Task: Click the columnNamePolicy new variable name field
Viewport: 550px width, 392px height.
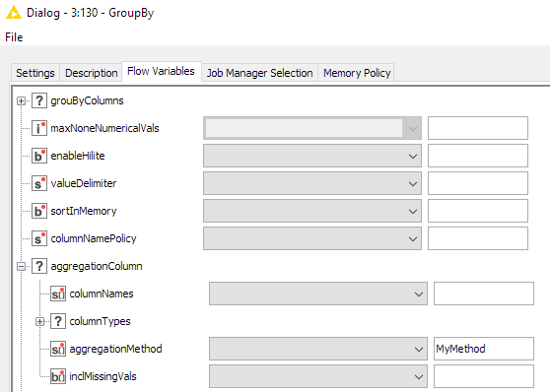Action: tap(478, 238)
